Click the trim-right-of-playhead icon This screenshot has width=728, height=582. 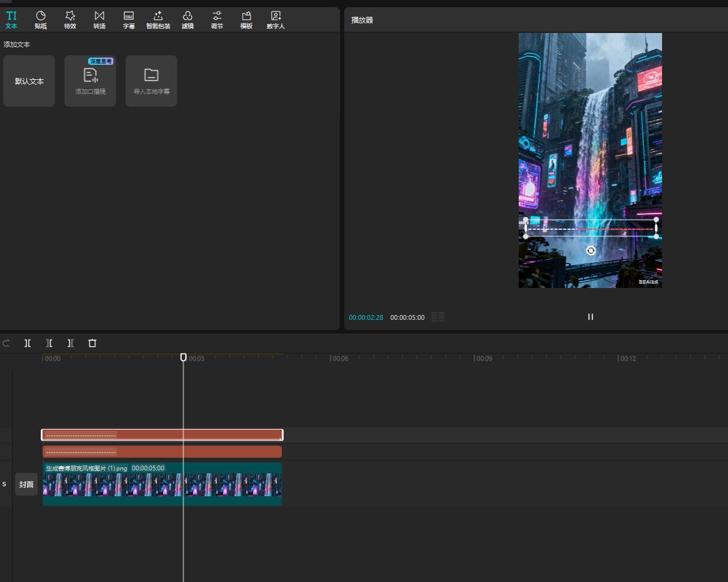(x=71, y=343)
